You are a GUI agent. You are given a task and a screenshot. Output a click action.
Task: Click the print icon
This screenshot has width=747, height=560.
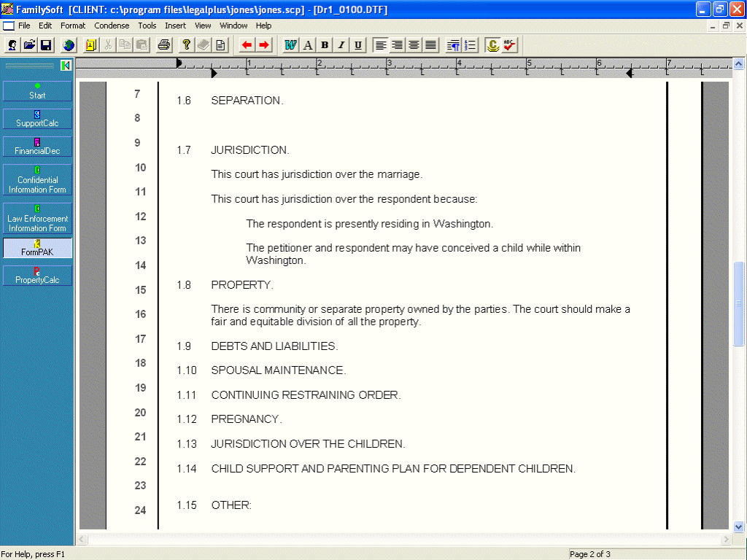click(163, 44)
